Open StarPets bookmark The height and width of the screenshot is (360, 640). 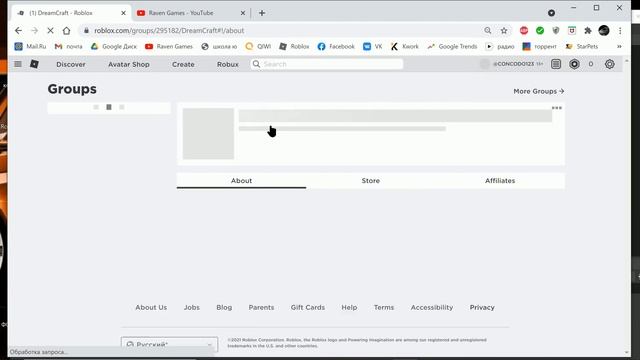pyautogui.click(x=582, y=47)
